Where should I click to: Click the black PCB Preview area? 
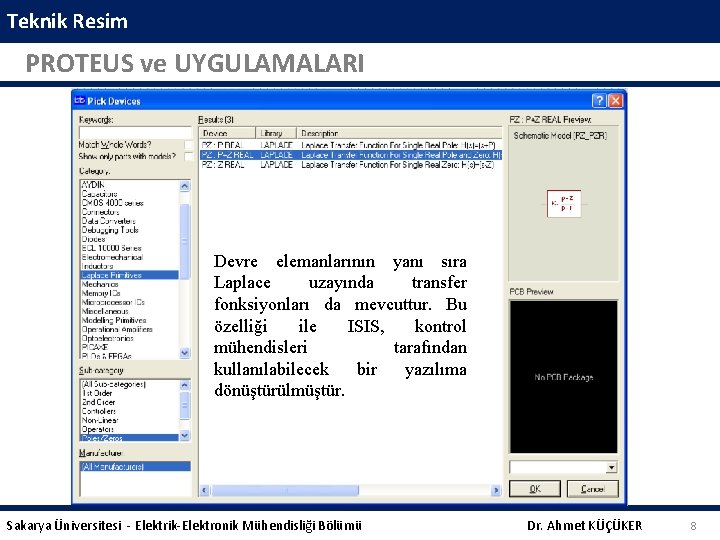coord(564,377)
